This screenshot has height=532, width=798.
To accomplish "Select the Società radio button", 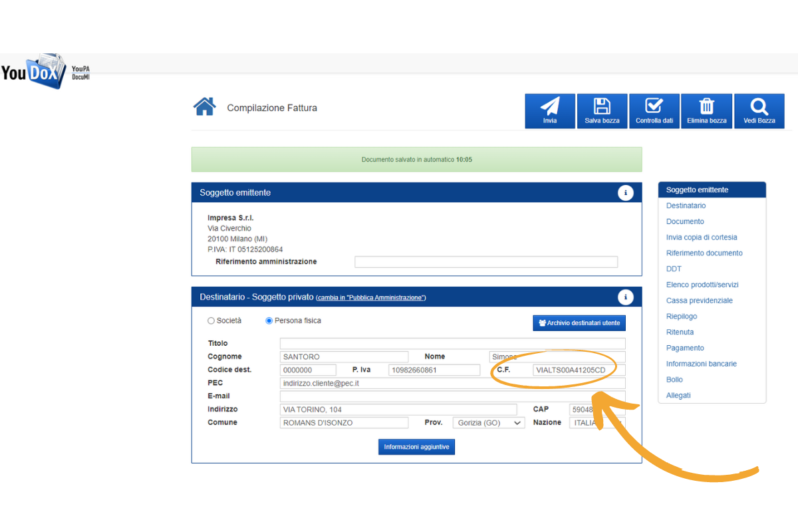I will [x=211, y=321].
